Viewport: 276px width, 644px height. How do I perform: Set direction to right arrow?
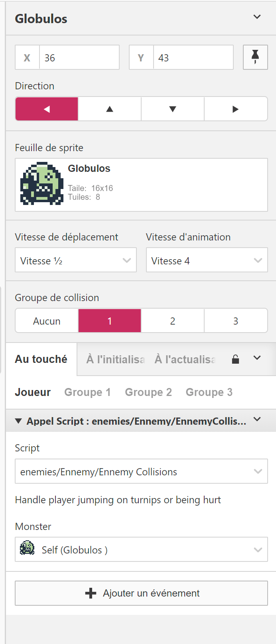(x=235, y=109)
